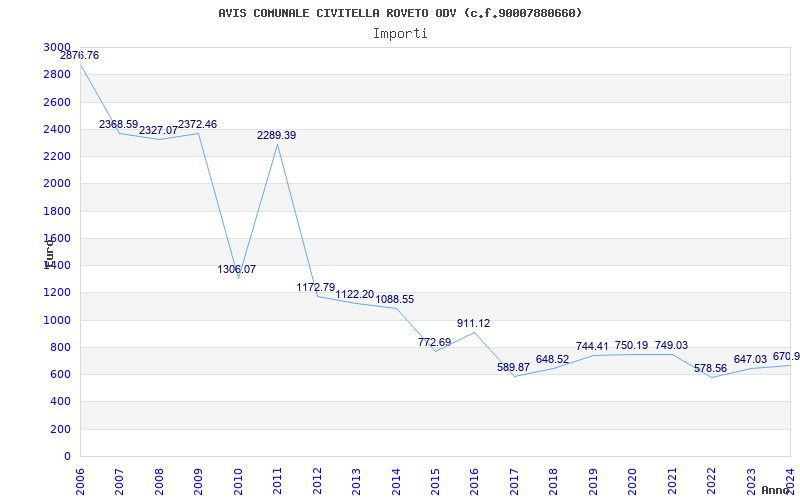Viewport: 800px width, 500px height.
Task: Click the Importi subtitle
Action: coord(400,34)
